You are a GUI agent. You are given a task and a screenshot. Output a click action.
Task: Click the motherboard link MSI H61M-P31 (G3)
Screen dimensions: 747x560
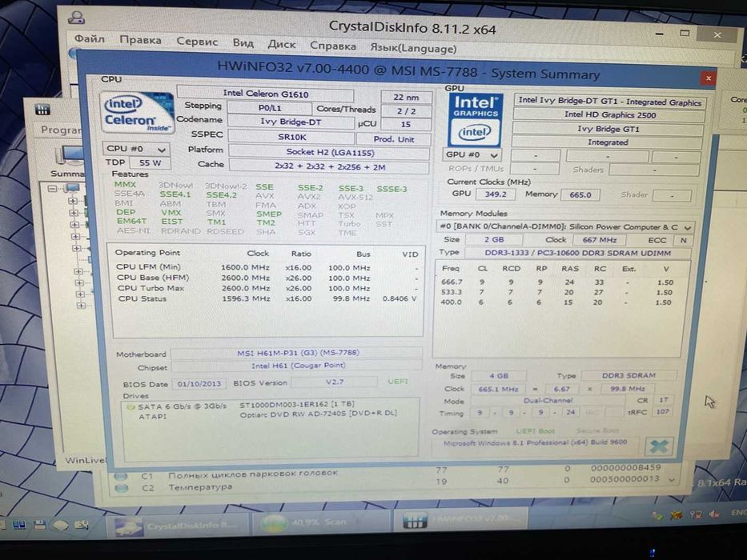(x=297, y=352)
